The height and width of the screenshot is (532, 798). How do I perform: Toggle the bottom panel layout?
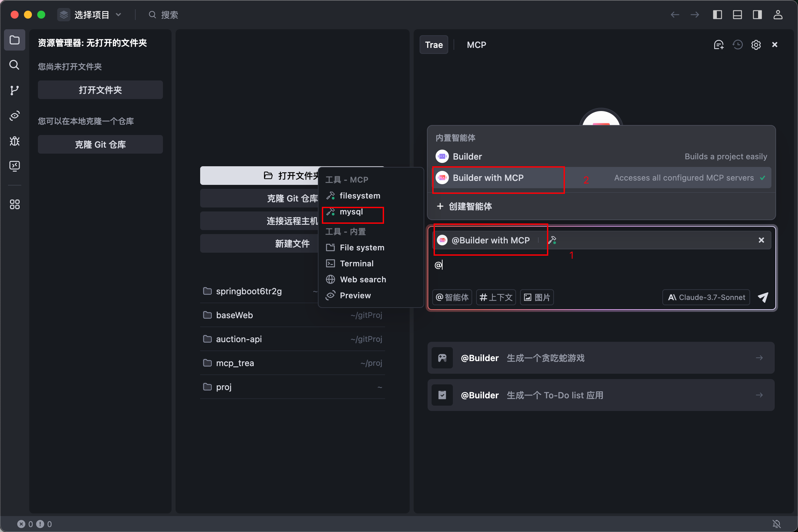[x=737, y=15]
